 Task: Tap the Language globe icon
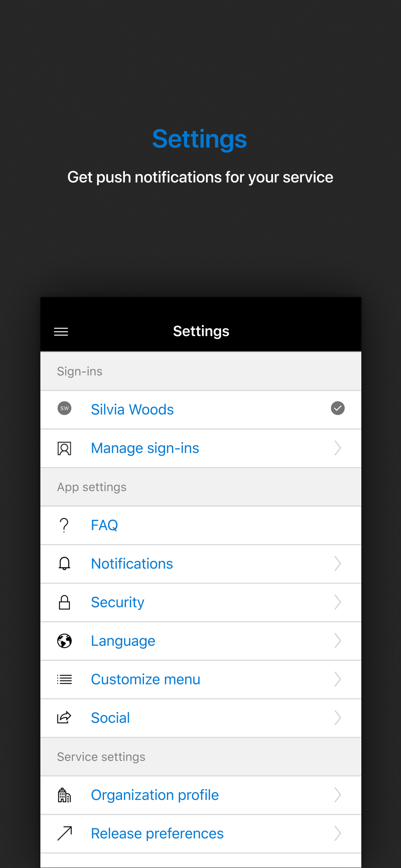point(64,641)
